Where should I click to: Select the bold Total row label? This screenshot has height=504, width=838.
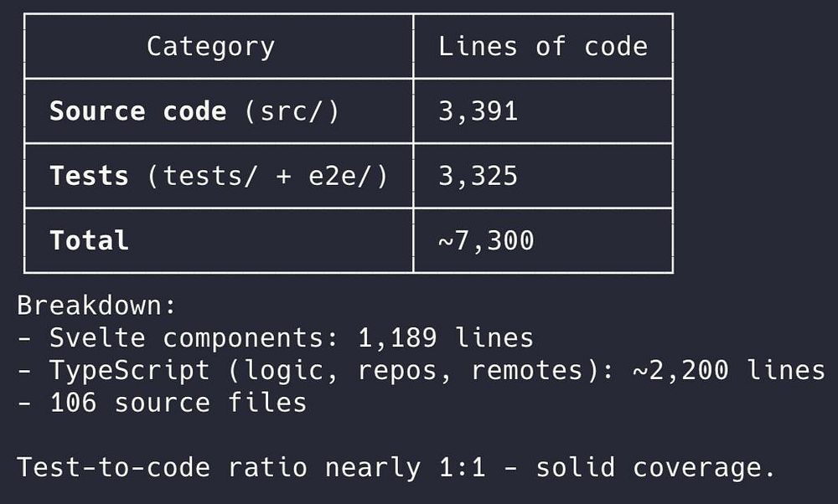pyautogui.click(x=89, y=241)
